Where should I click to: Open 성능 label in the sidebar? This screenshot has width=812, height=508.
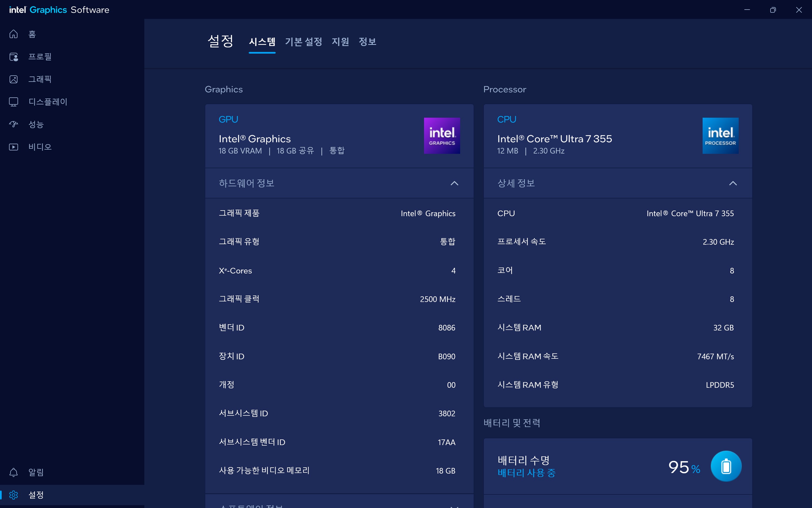click(x=36, y=124)
